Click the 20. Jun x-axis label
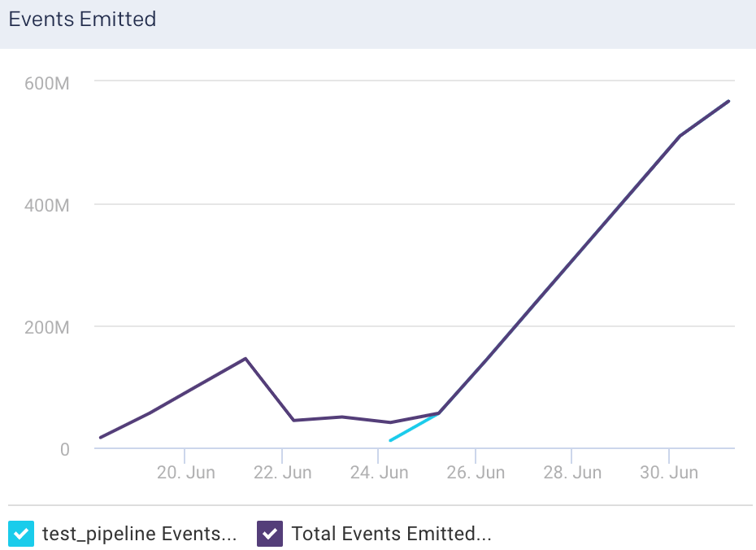The width and height of the screenshot is (756, 550). pos(185,473)
